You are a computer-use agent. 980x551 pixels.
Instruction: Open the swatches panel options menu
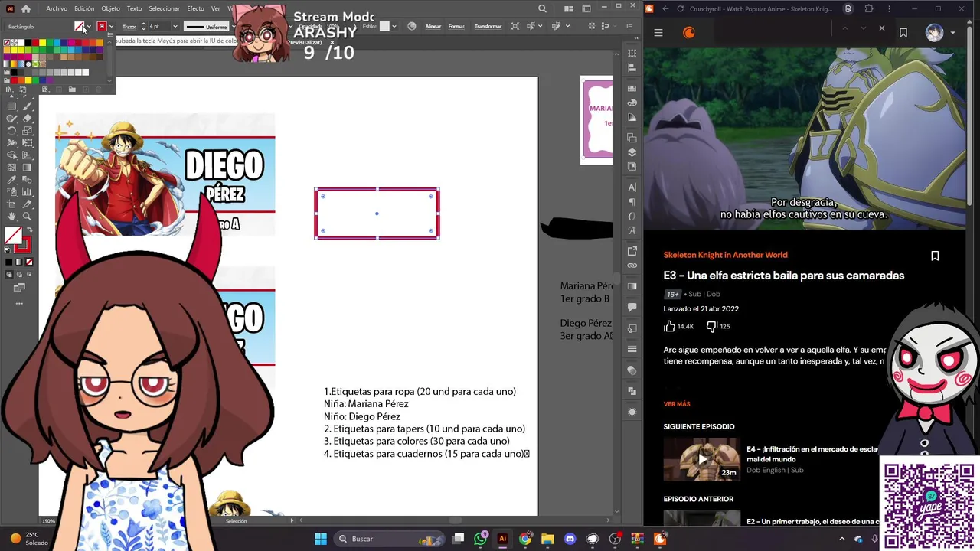tap(110, 34)
